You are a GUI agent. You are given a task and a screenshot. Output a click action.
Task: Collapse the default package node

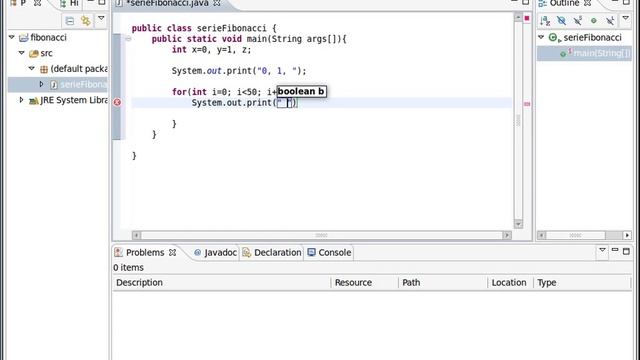point(32,68)
